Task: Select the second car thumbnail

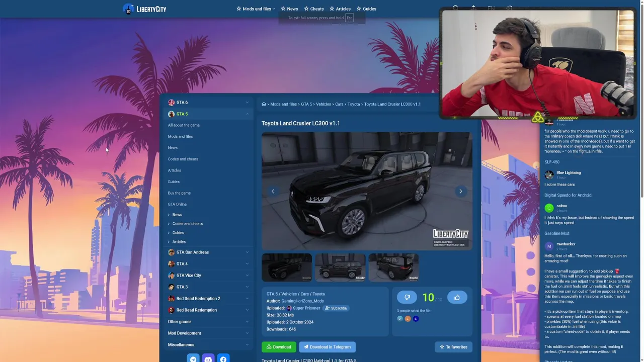Action: 340,267
